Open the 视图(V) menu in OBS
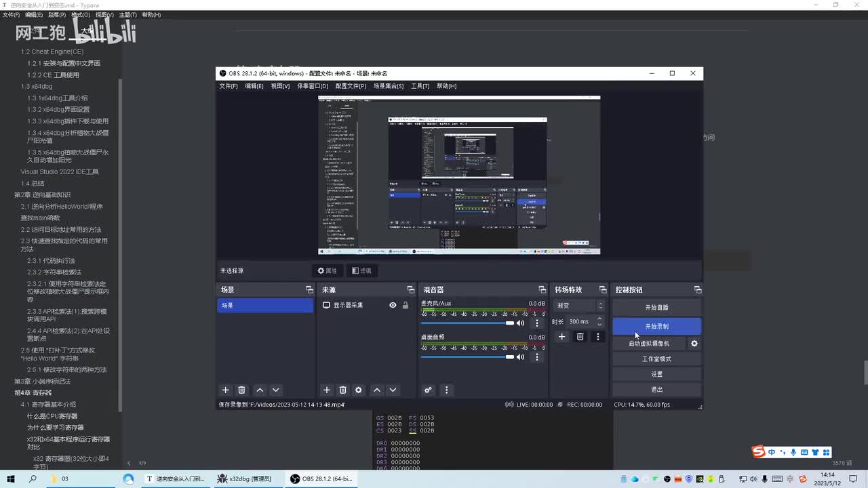The width and height of the screenshot is (868, 488). pos(280,86)
